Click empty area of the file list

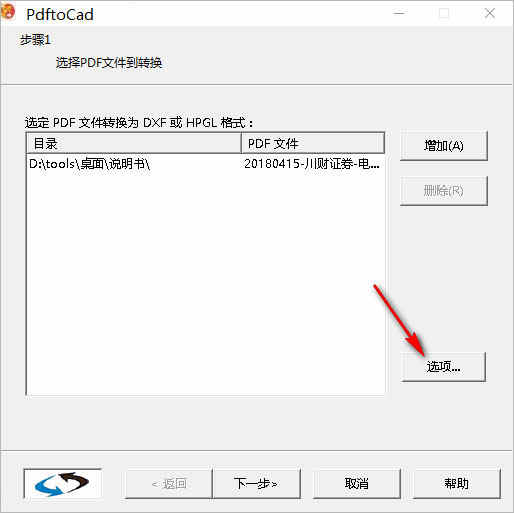tap(205, 283)
